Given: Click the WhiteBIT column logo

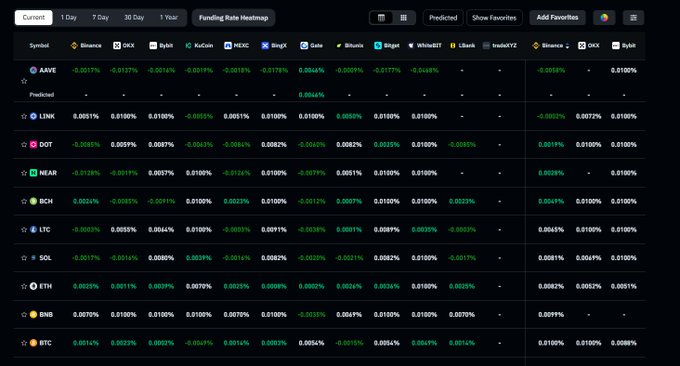Looking at the screenshot, I should 411,46.
